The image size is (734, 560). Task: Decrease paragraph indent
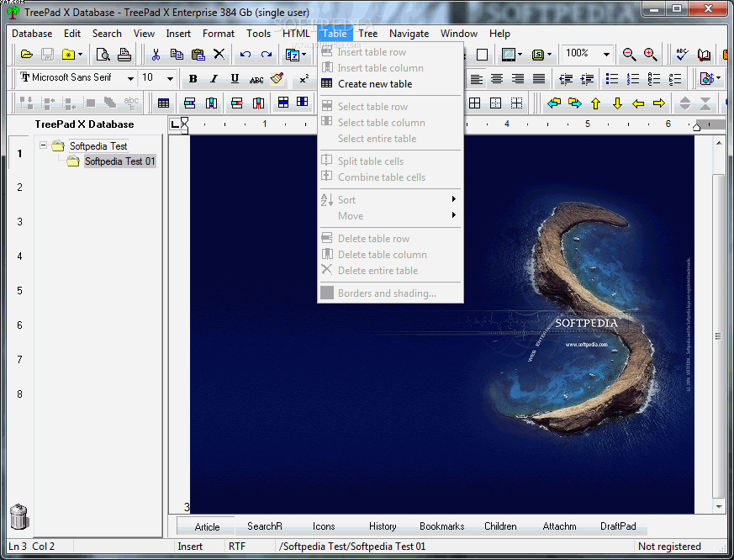coord(566,79)
